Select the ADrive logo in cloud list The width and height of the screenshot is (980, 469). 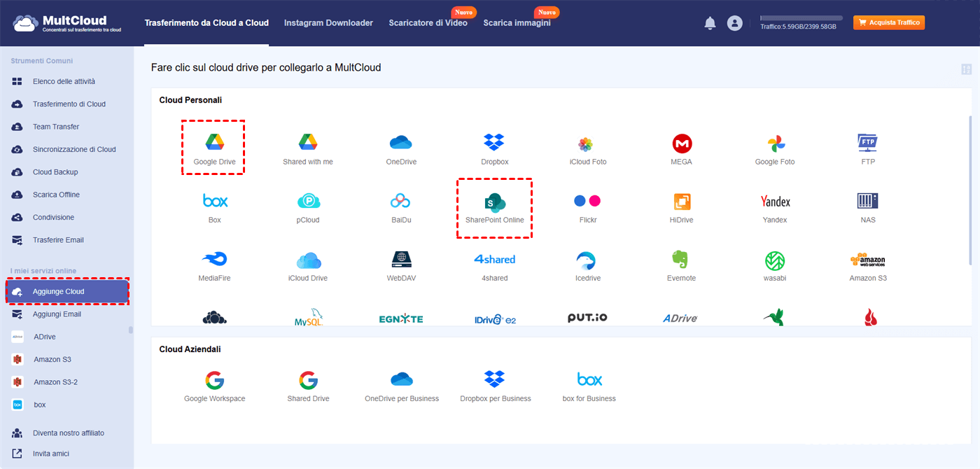tap(680, 318)
